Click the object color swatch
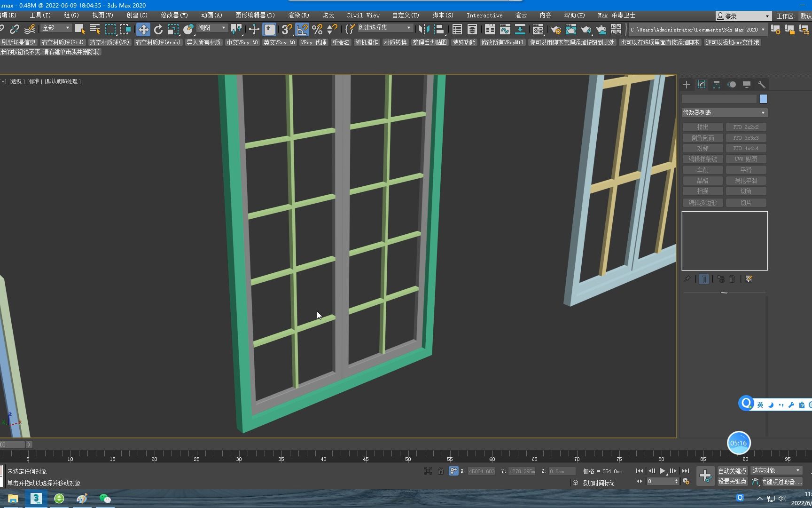This screenshot has height=508, width=812. click(x=763, y=99)
